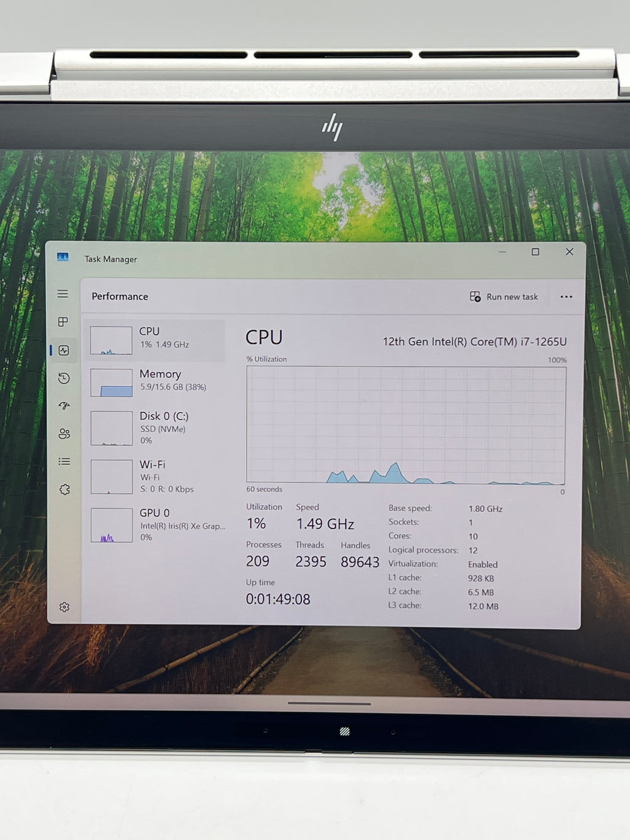Viewport: 630px width, 840px height.
Task: Click Run new task button
Action: 504,297
